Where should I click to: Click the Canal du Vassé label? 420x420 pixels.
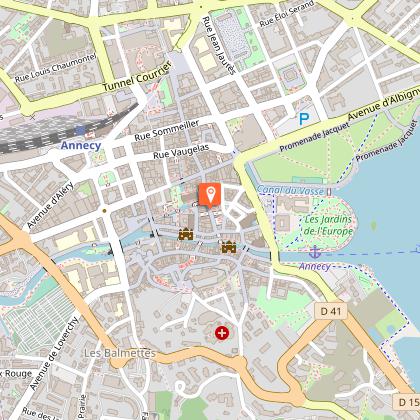[x=290, y=190]
